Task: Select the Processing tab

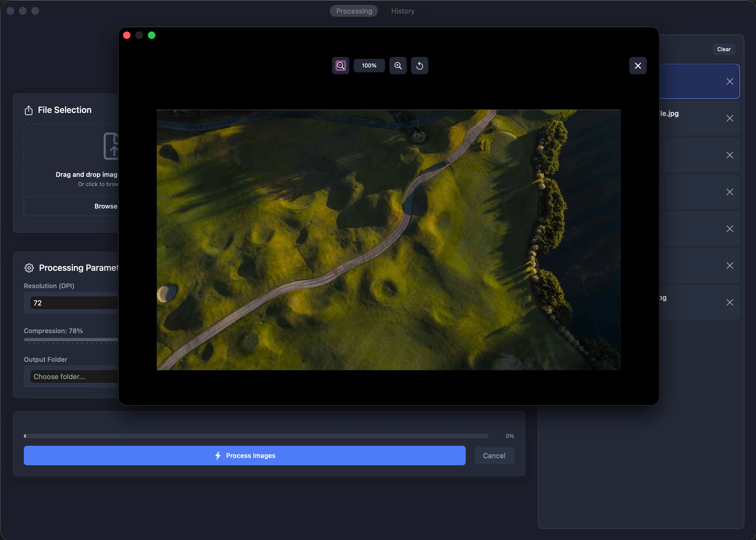Action: click(x=353, y=11)
